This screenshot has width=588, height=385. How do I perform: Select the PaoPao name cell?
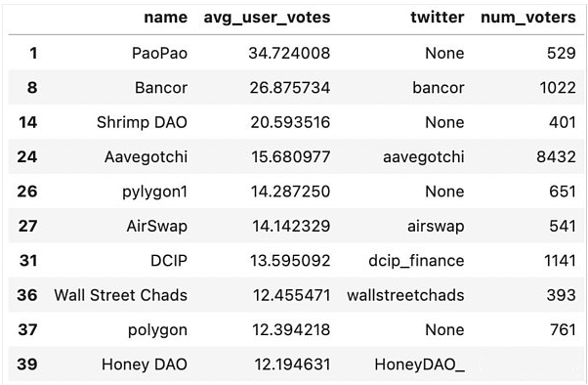159,53
